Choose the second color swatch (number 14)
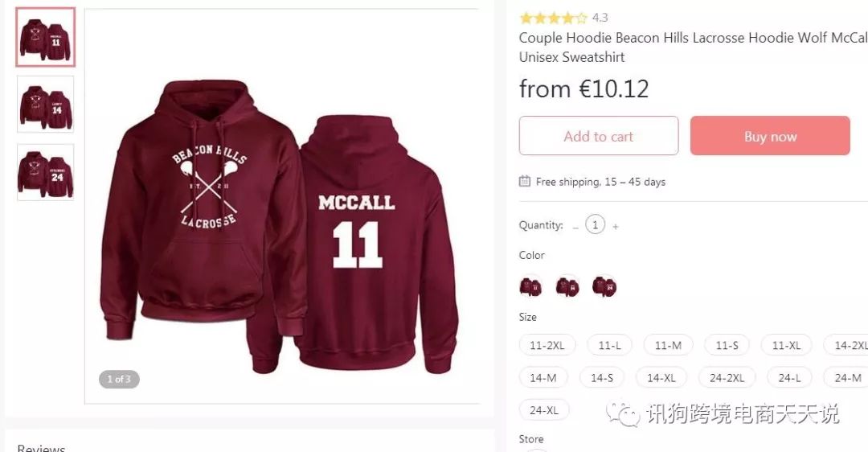This screenshot has height=452, width=868. (x=567, y=286)
